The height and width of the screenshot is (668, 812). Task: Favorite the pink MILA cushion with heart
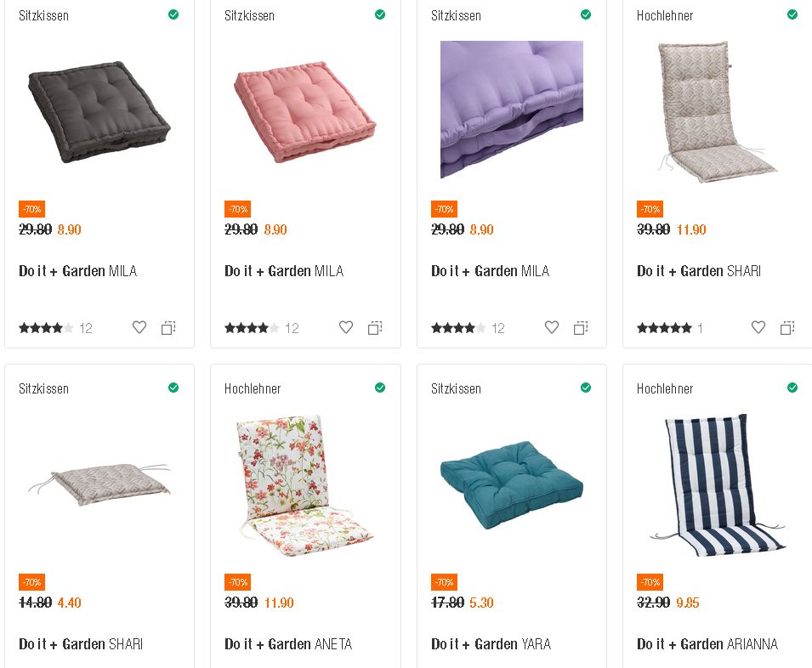pos(346,327)
